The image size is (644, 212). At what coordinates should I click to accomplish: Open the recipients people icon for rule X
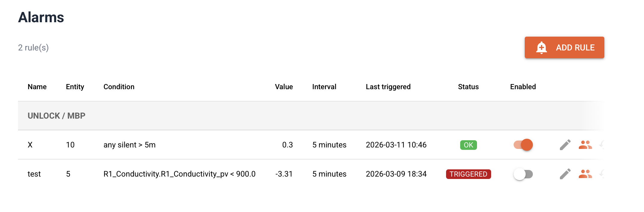point(585,145)
